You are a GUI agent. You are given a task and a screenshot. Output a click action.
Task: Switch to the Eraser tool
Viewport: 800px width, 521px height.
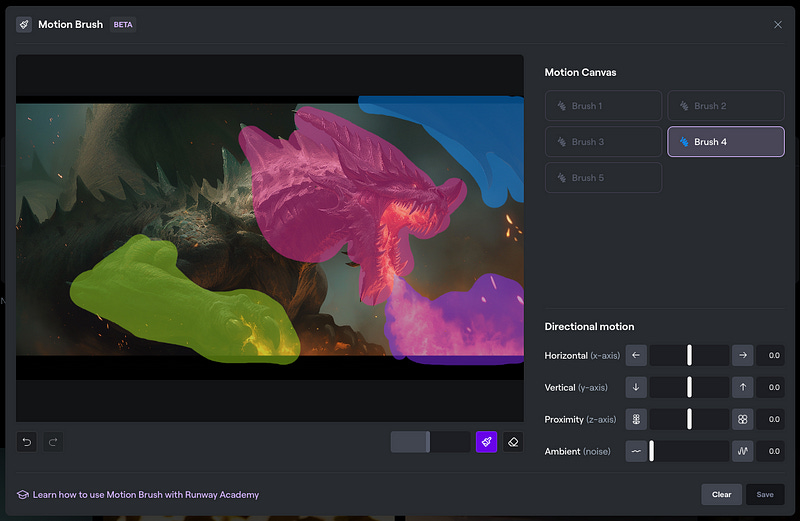pyautogui.click(x=513, y=442)
